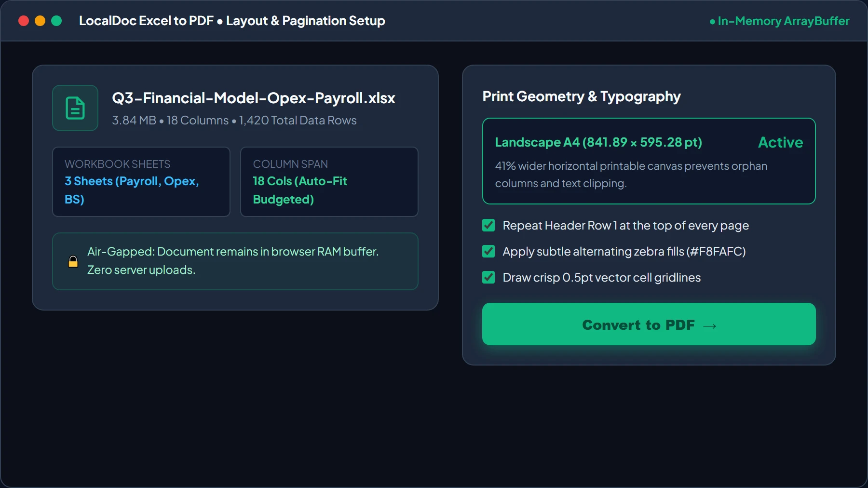Click '18 Cols (Auto-Fit Budgeted)' value
This screenshot has width=868, height=488.
tap(300, 190)
